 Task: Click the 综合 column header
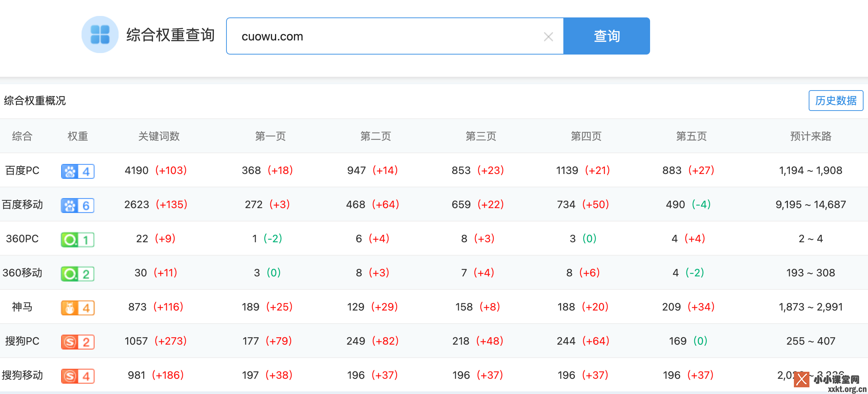[22, 136]
